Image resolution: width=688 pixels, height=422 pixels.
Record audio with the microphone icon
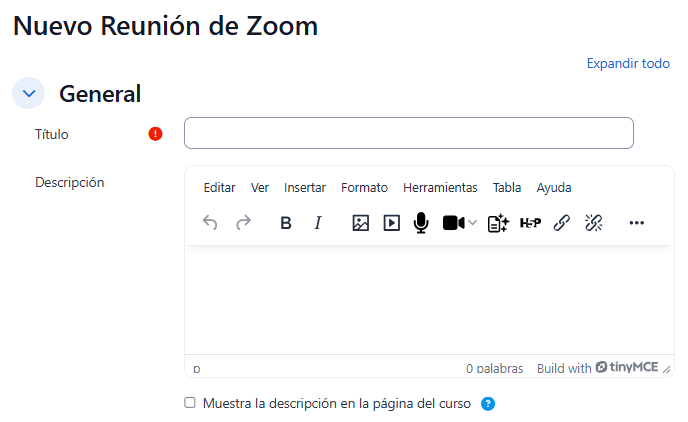point(421,223)
